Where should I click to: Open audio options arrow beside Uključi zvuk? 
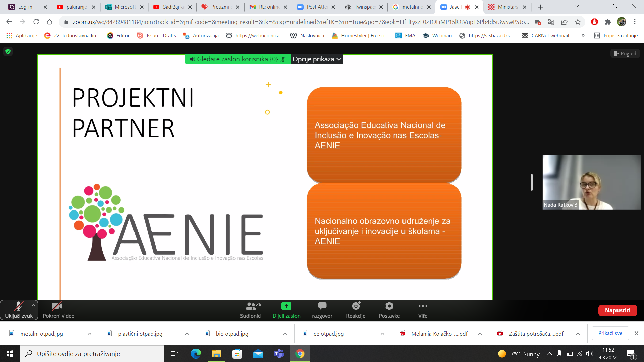coord(33,305)
